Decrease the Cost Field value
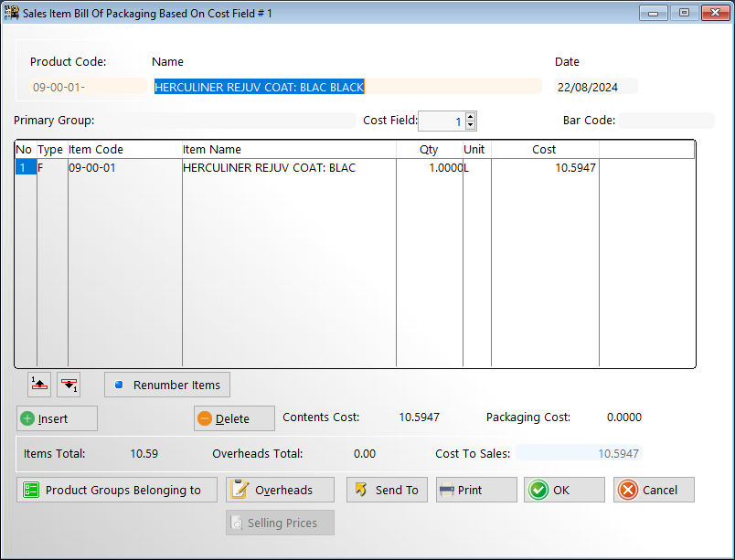Image resolution: width=735 pixels, height=560 pixels. tap(470, 126)
